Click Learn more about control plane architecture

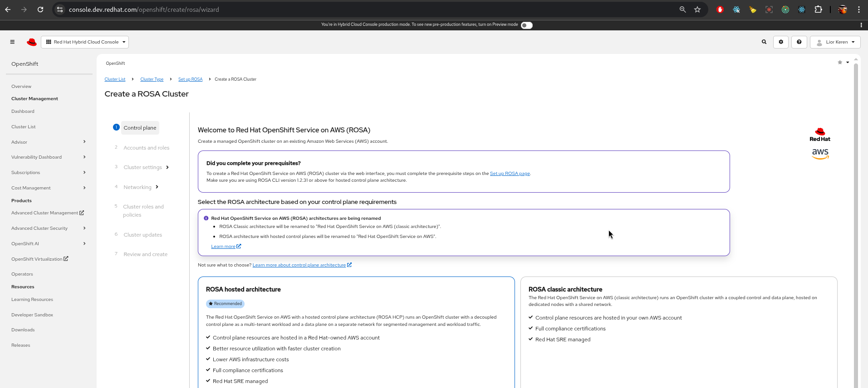pyautogui.click(x=299, y=265)
